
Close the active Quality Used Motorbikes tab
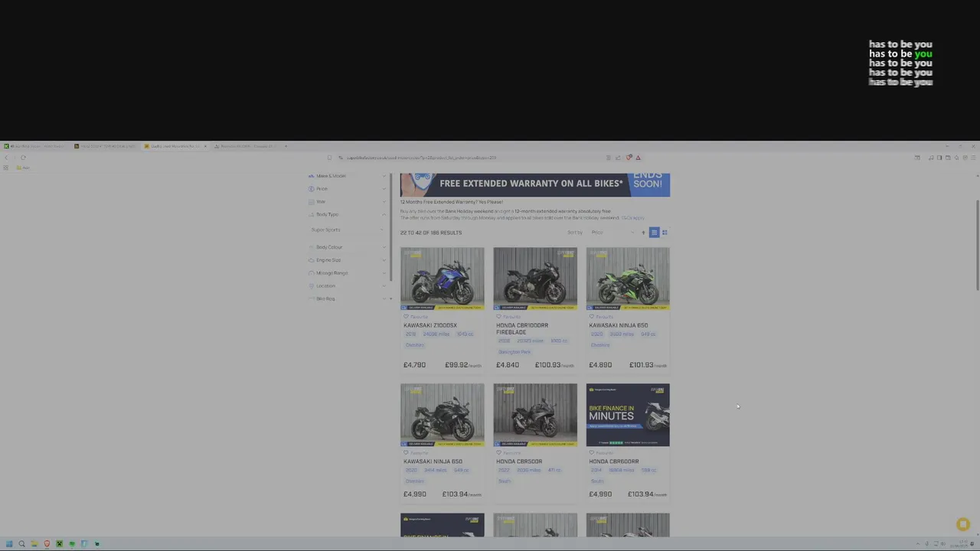[204, 146]
